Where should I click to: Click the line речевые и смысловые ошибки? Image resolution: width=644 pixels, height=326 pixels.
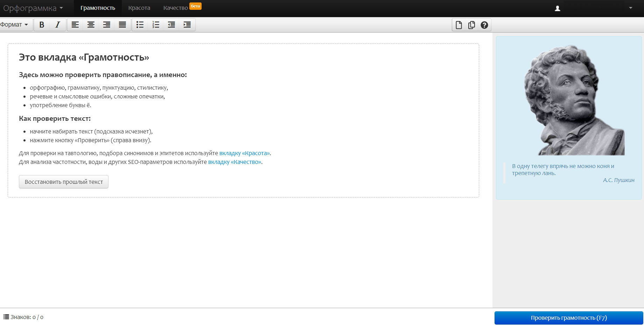97,96
